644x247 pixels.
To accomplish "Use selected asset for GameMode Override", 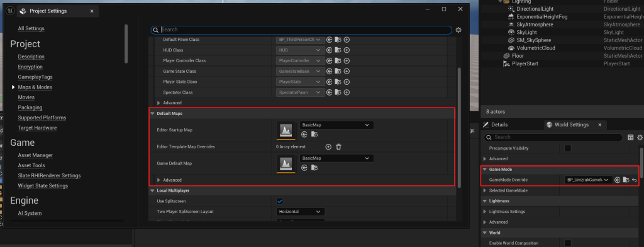I will (618, 180).
